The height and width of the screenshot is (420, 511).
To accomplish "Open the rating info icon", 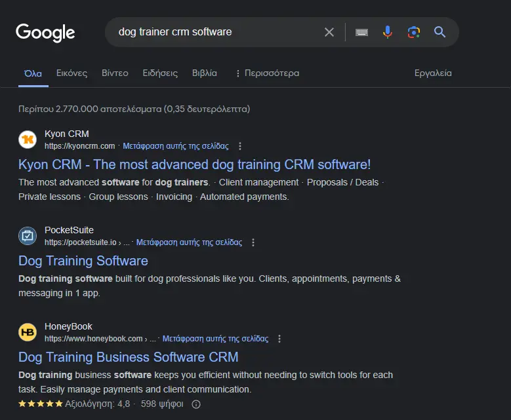I will point(195,404).
